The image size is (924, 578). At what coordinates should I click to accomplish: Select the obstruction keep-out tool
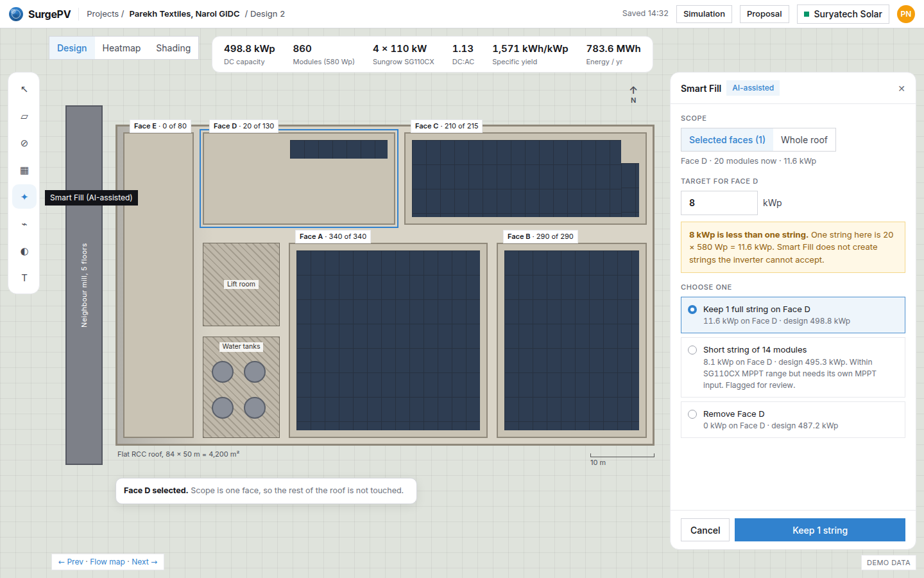pos(24,143)
